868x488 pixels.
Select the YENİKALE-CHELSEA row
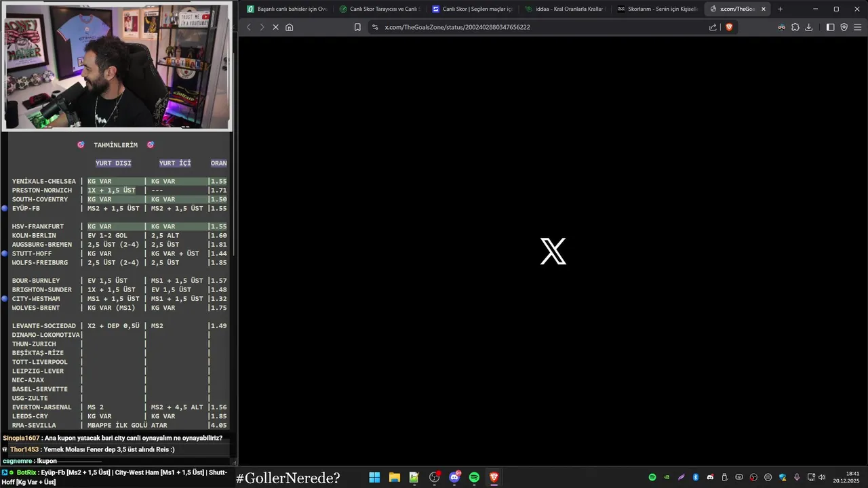(119, 182)
